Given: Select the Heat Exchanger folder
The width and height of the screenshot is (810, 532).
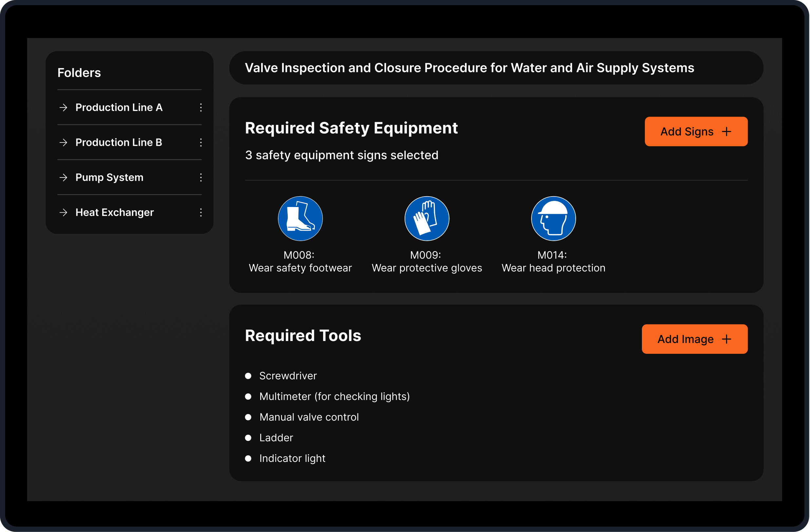Looking at the screenshot, I should (114, 213).
